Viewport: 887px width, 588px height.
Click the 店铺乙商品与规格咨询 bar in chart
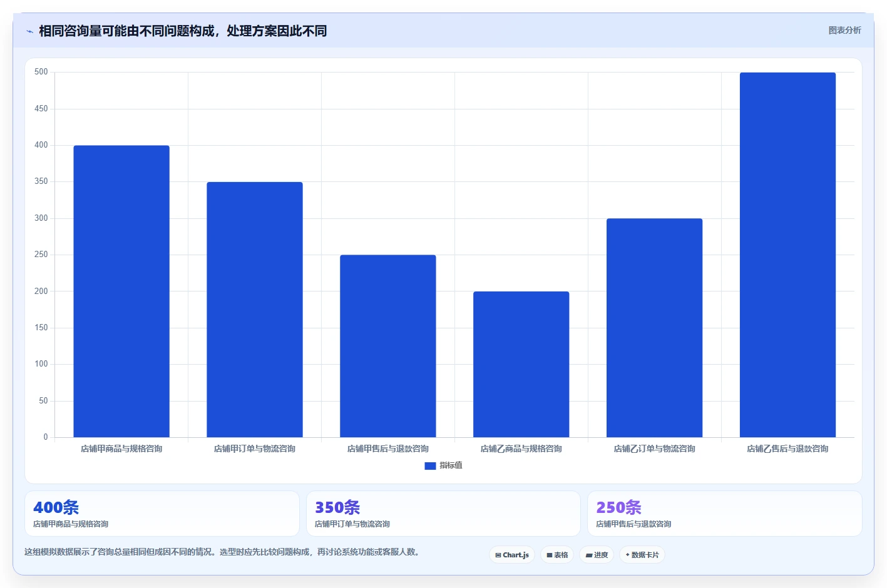[x=521, y=364]
